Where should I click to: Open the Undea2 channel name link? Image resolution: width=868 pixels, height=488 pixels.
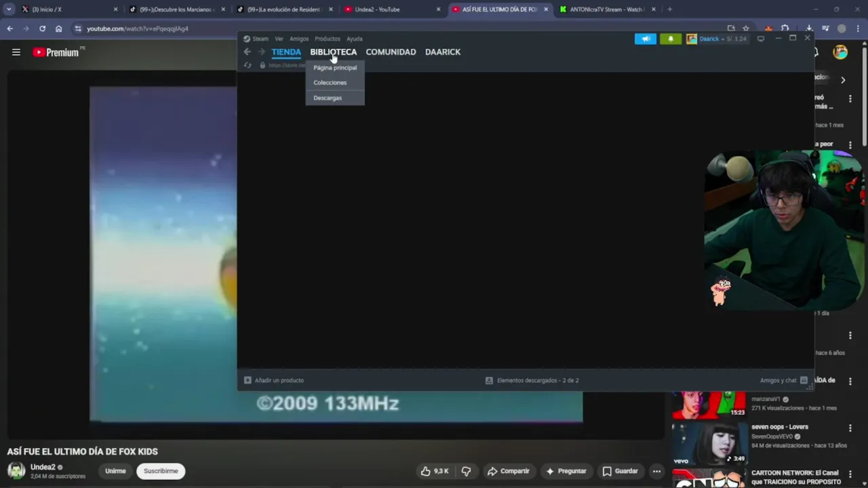43,467
